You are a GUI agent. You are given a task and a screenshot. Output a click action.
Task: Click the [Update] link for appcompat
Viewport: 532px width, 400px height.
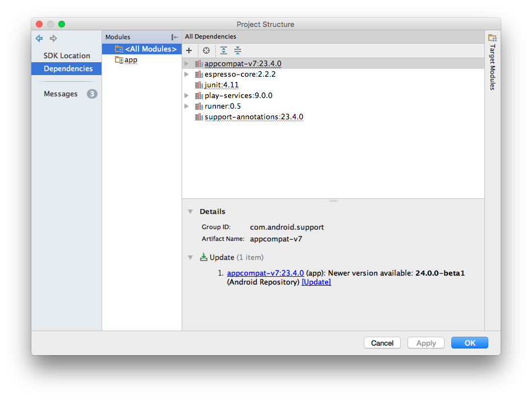click(x=316, y=282)
